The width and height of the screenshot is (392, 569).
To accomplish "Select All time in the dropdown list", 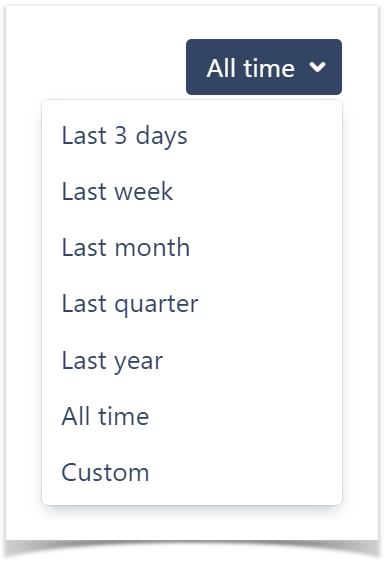I will pos(192,416).
